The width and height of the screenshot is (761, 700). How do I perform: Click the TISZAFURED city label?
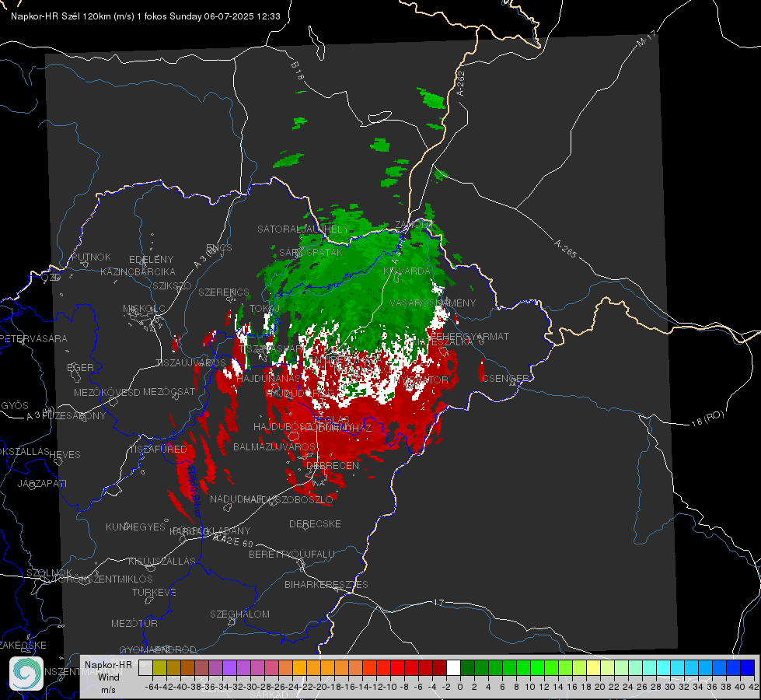158,449
